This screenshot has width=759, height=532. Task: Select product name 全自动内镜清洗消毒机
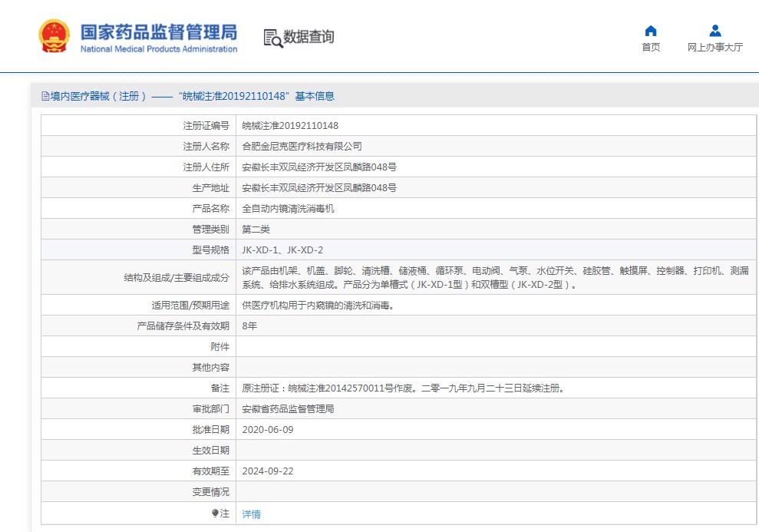tap(288, 209)
